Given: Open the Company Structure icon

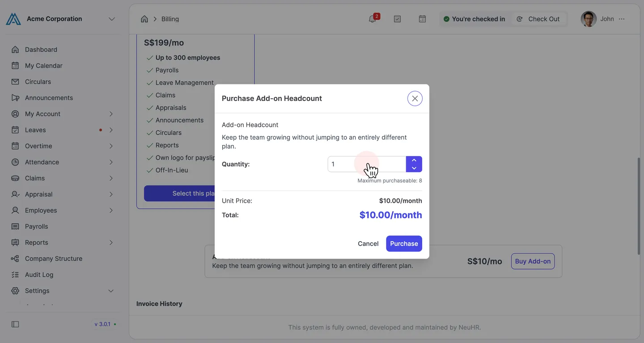Looking at the screenshot, I should click(x=15, y=259).
